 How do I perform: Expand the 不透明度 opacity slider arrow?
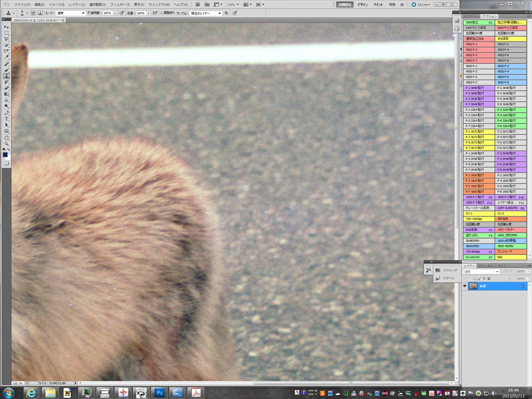115,13
